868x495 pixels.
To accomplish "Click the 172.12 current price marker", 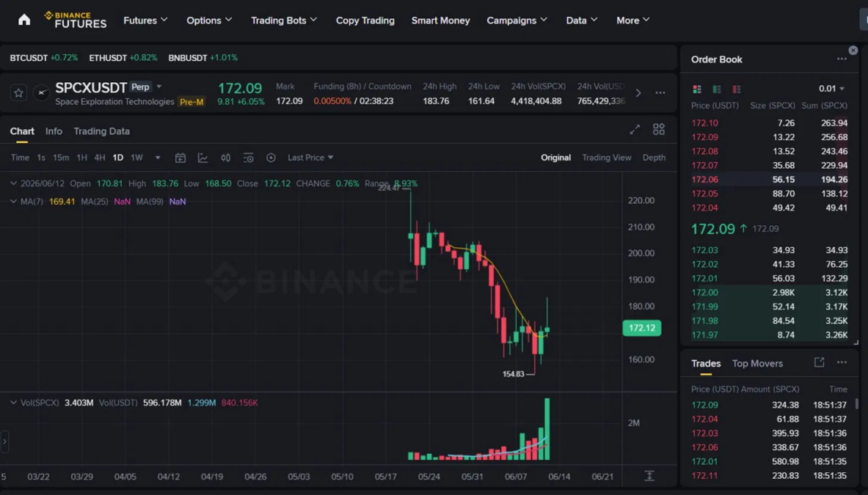I will click(641, 328).
